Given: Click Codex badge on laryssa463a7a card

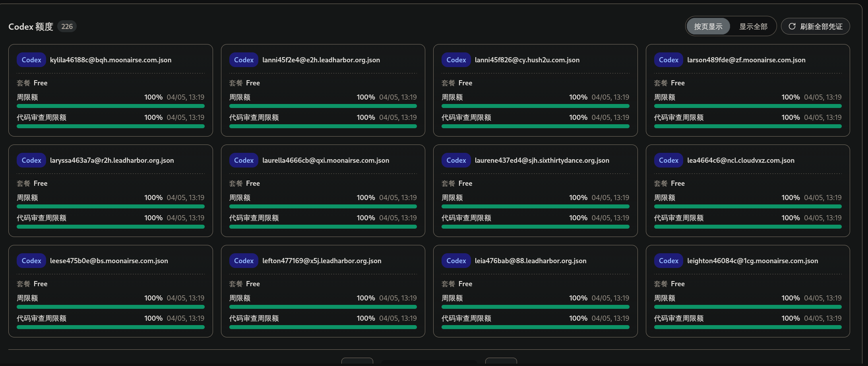Looking at the screenshot, I should pos(31,160).
